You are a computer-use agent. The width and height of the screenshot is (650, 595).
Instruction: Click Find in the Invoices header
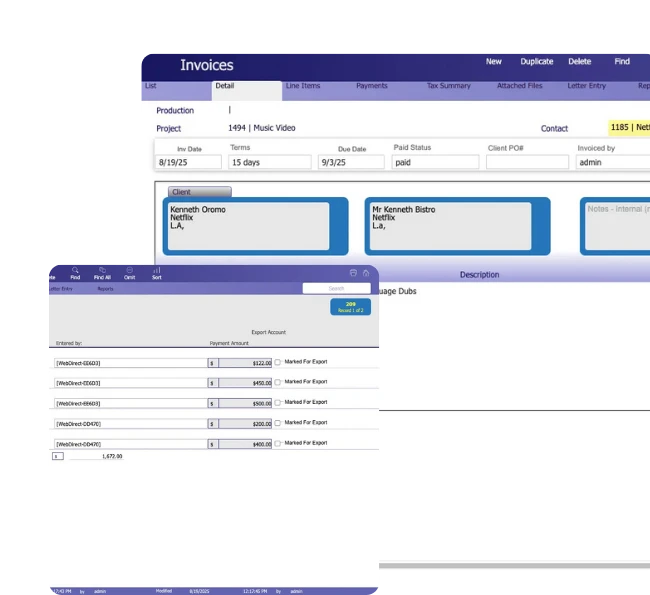pos(622,61)
